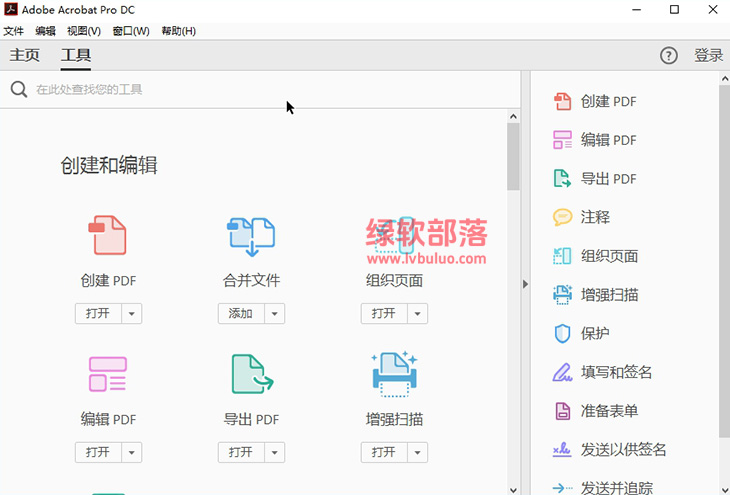
Task: Open the 发送并追踪 arrow icon
Action: point(562,488)
